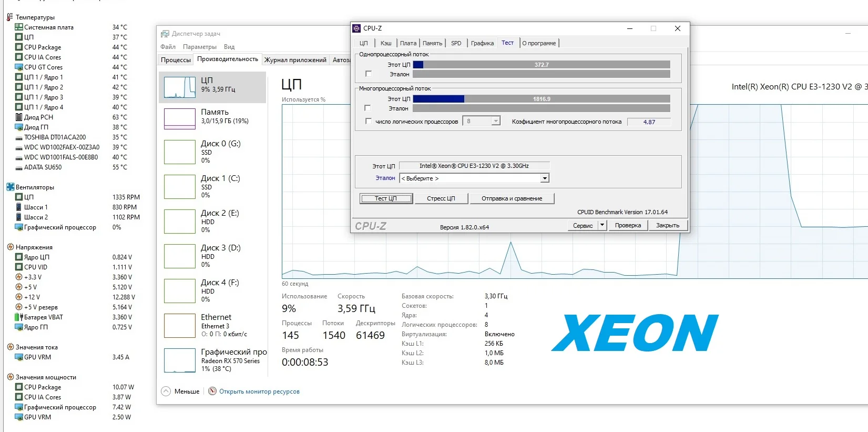Click the fan icon of Вентиляторы section

pyautogui.click(x=10, y=187)
